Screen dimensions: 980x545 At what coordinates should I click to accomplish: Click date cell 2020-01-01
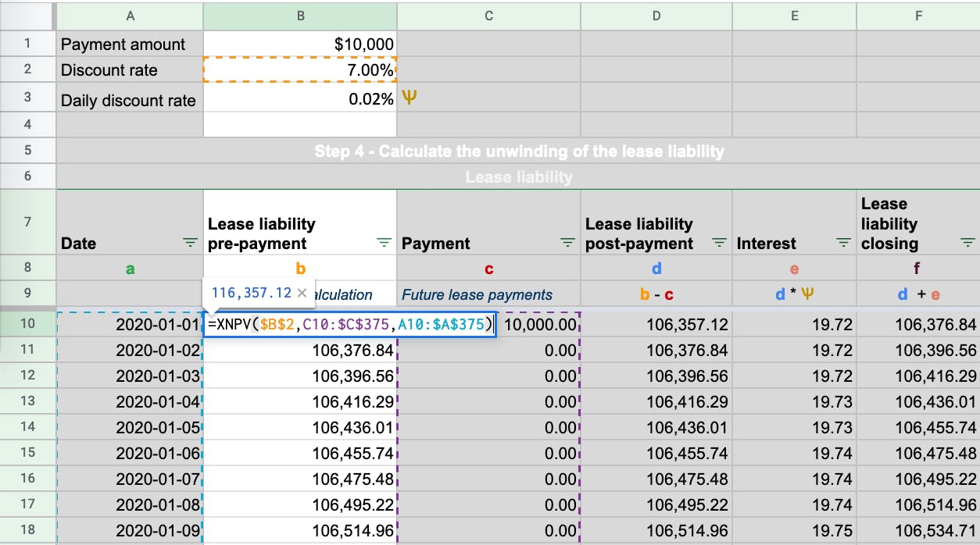pyautogui.click(x=130, y=324)
